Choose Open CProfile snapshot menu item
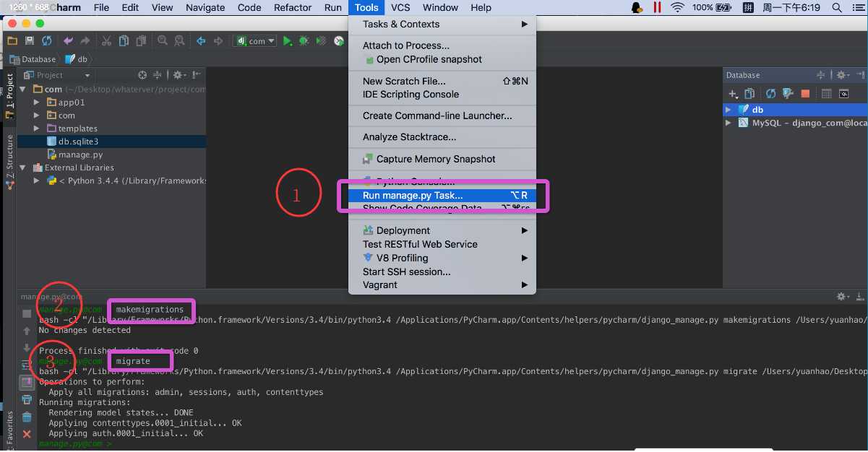The width and height of the screenshot is (868, 452). coord(442,59)
